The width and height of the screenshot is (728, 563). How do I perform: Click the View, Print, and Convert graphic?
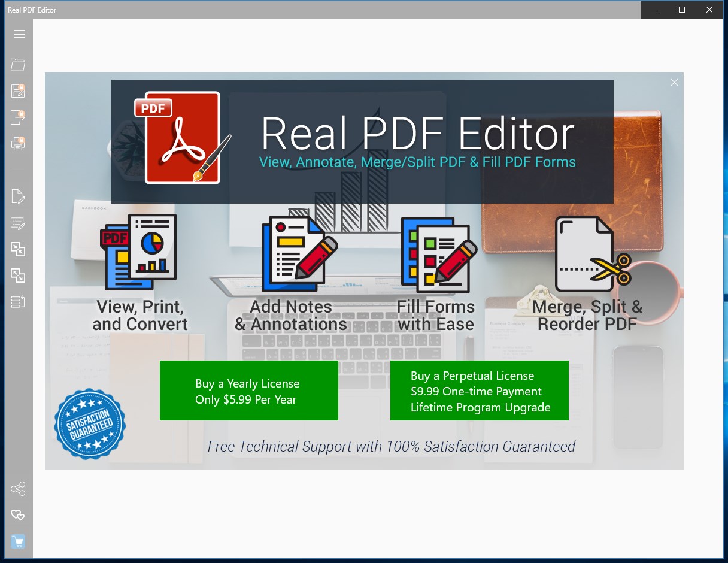pos(139,252)
